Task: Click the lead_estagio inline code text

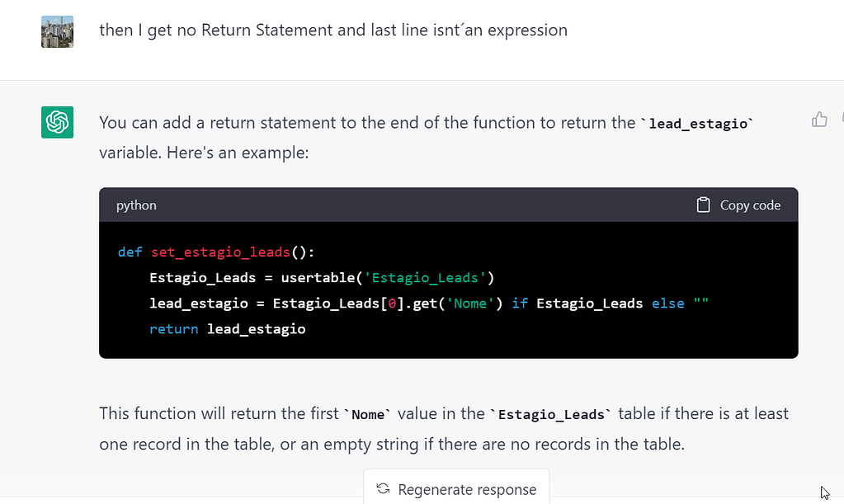Action: click(700, 124)
